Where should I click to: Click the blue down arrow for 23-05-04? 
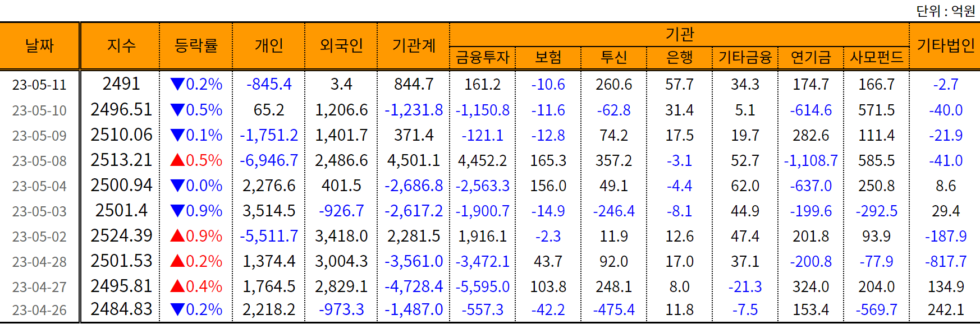click(x=177, y=186)
